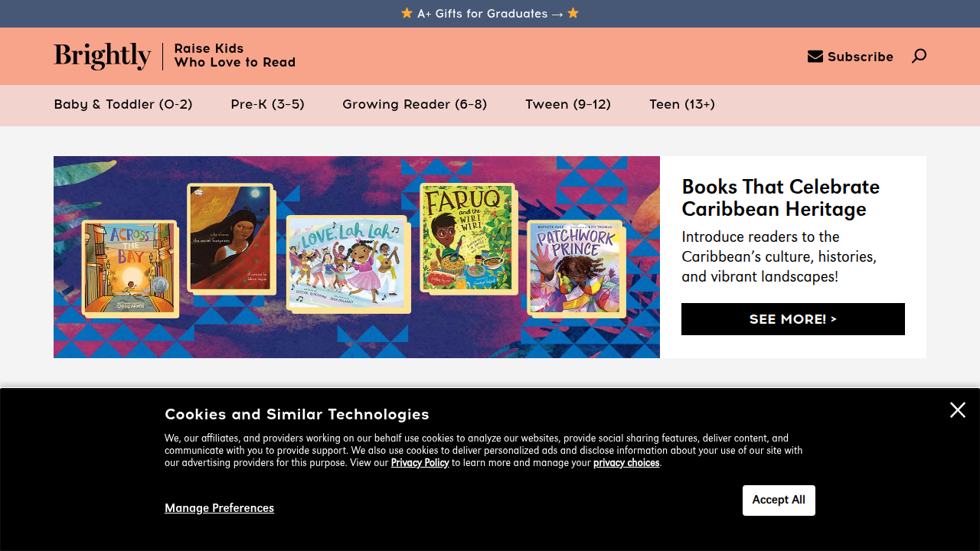Open the Privacy Policy link
Viewport: 980px width, 551px height.
click(x=420, y=463)
